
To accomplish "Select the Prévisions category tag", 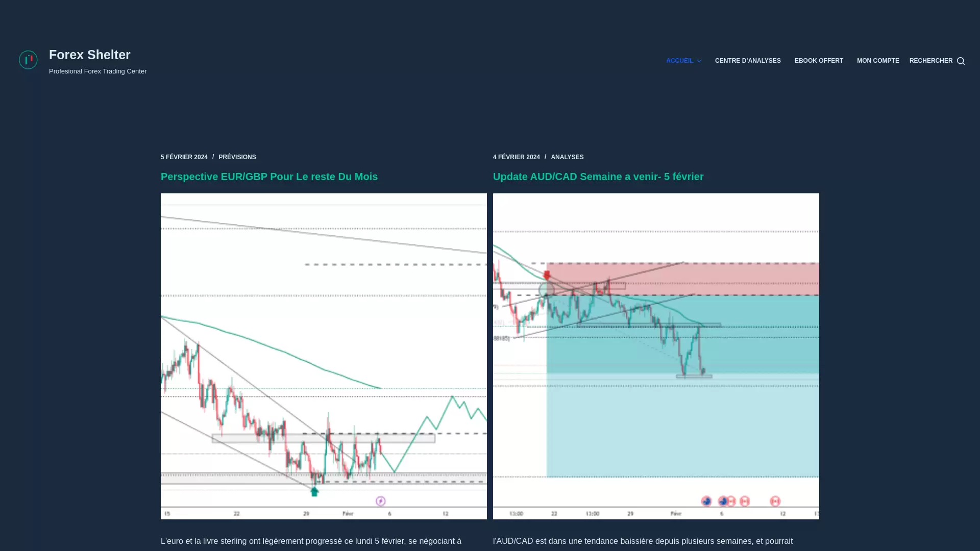I will pos(237,157).
